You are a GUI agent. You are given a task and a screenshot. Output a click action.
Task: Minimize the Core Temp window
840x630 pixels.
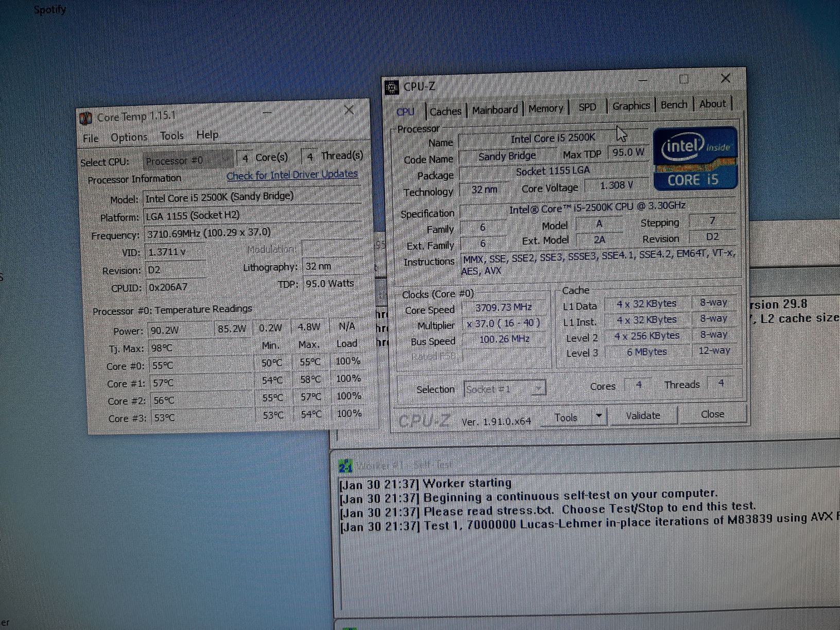click(267, 112)
